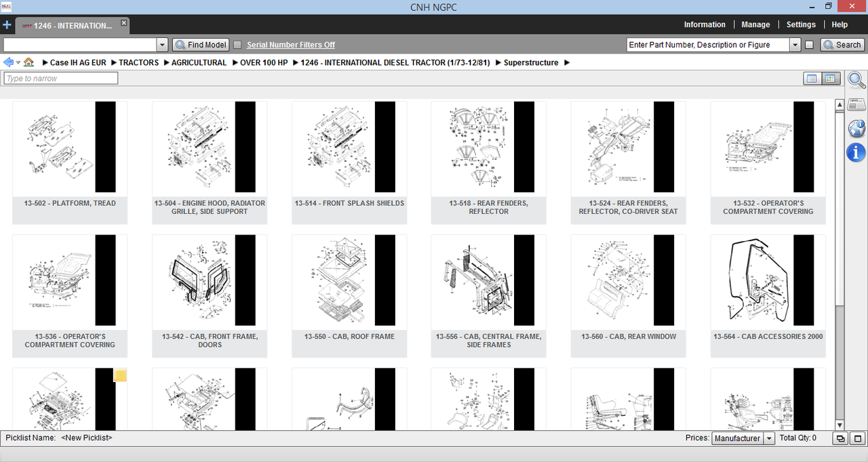Click the Search button
The width and height of the screenshot is (868, 462).
(x=842, y=45)
